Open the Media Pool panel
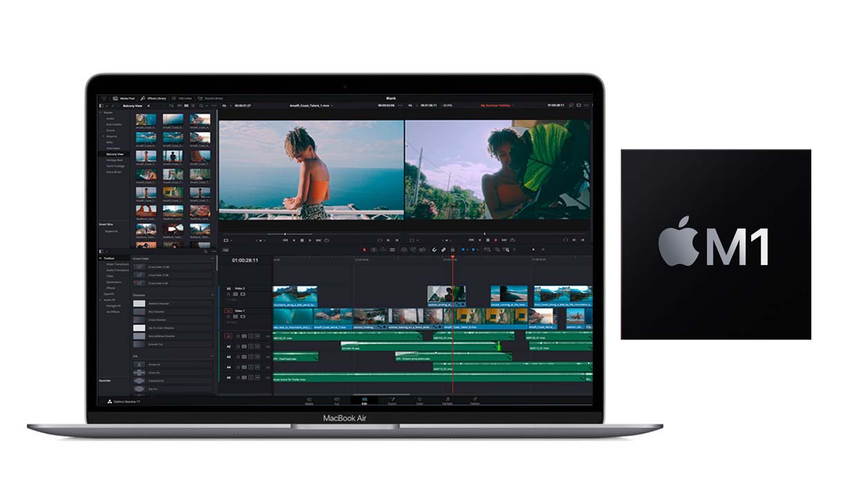The image size is (868, 489). pyautogui.click(x=124, y=99)
